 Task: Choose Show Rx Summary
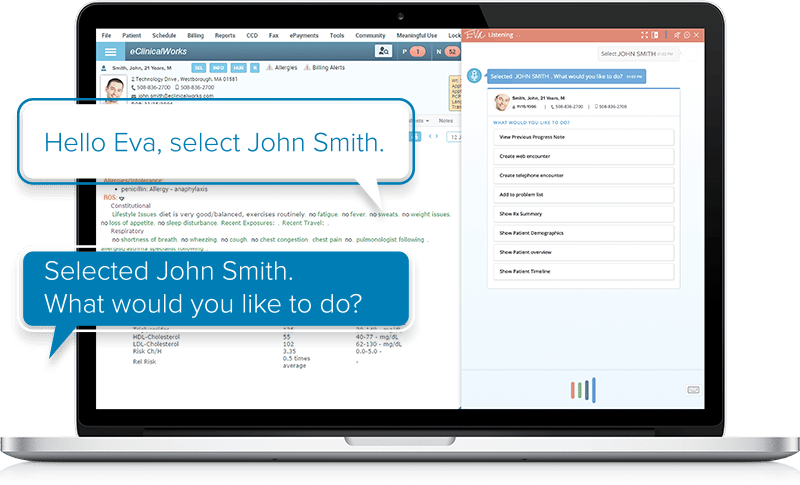(583, 214)
